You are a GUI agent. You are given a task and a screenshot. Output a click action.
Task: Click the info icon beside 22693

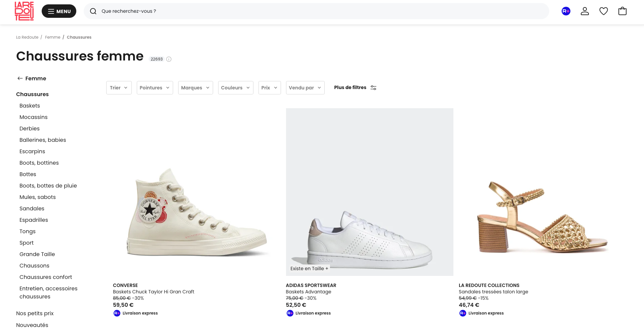tap(169, 59)
